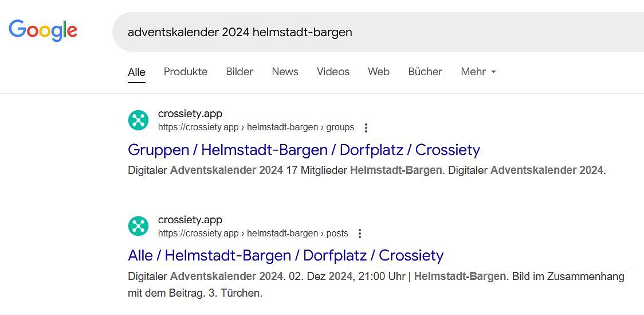Open the Bilder results tab
The height and width of the screenshot is (315, 644).
click(239, 72)
